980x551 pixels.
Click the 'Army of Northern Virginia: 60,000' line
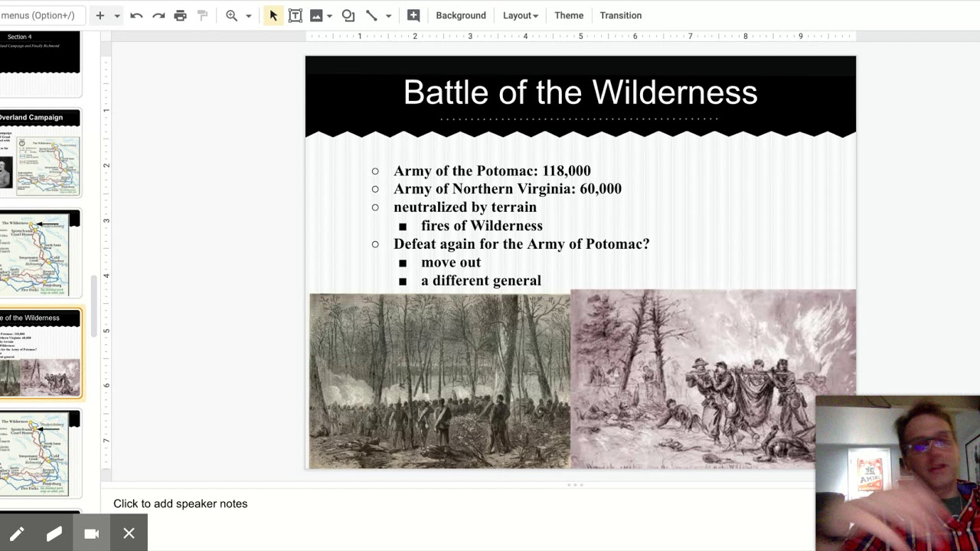pyautogui.click(x=508, y=189)
